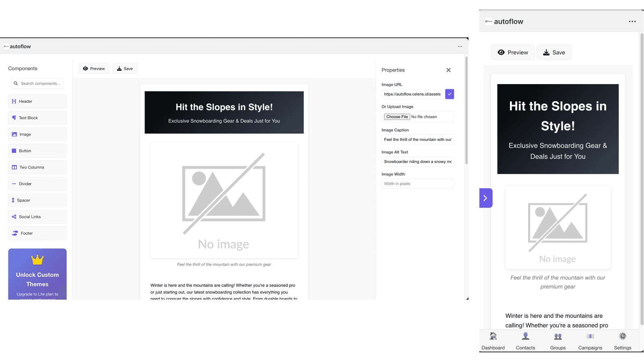The height and width of the screenshot is (362, 644).
Task: Switch to the Campaigns tab
Action: point(590,336)
